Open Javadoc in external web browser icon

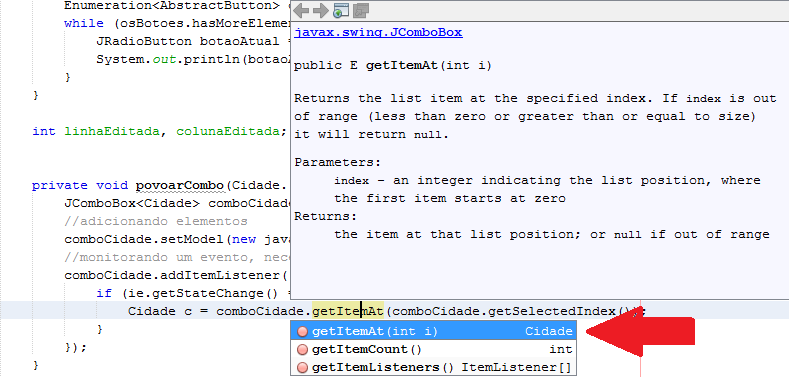[x=341, y=10]
